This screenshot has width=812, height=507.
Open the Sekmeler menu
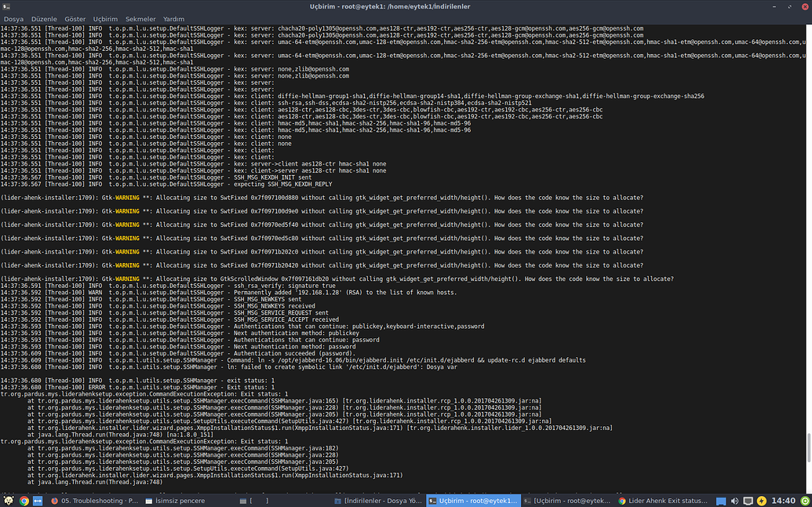pos(140,18)
